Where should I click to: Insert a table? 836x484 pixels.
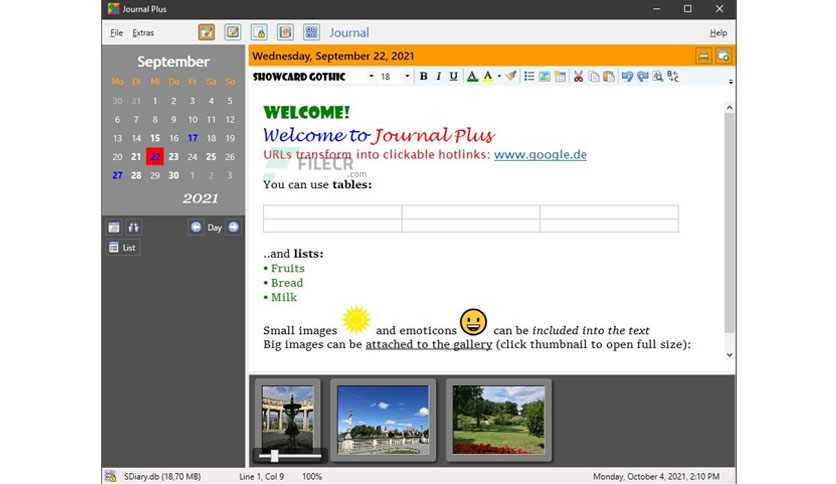click(560, 76)
